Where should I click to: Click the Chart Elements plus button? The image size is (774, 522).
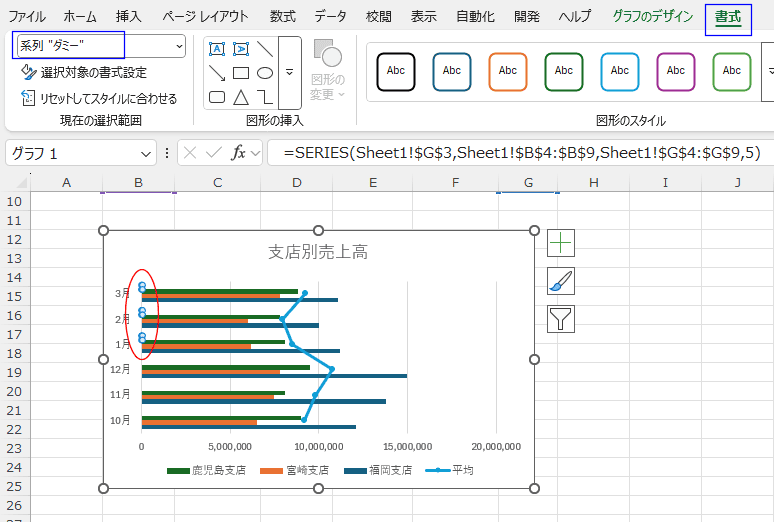(561, 243)
